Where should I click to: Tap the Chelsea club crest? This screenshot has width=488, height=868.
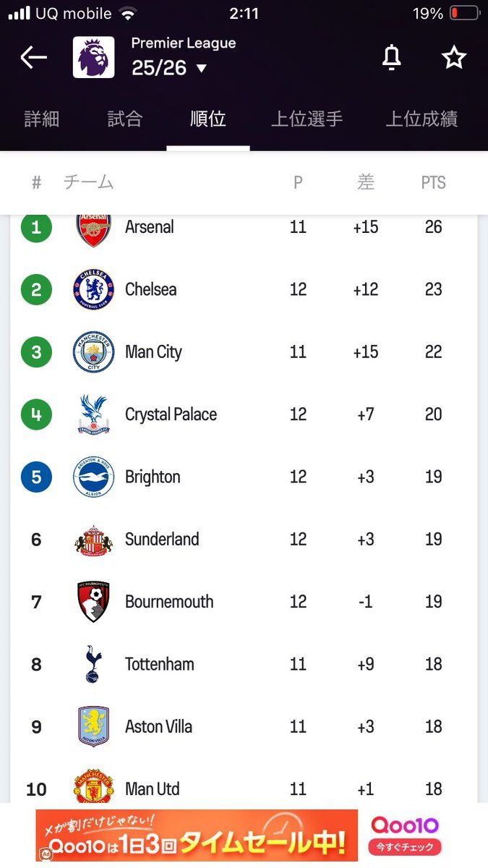(x=93, y=289)
